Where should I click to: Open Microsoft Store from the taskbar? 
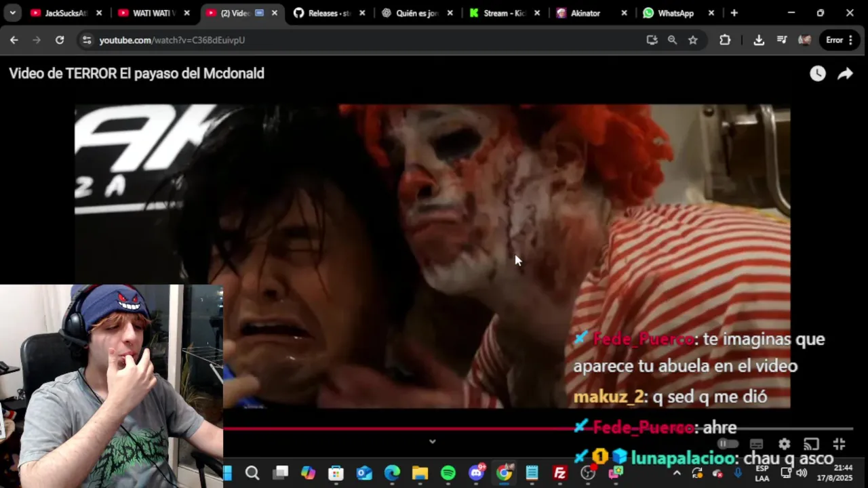tap(336, 473)
